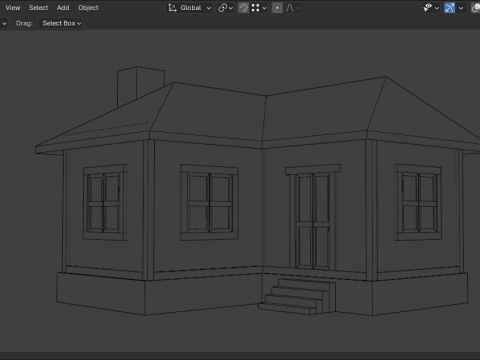Screen dimensions: 480x360
Task: Open the View menu
Action: click(x=13, y=8)
